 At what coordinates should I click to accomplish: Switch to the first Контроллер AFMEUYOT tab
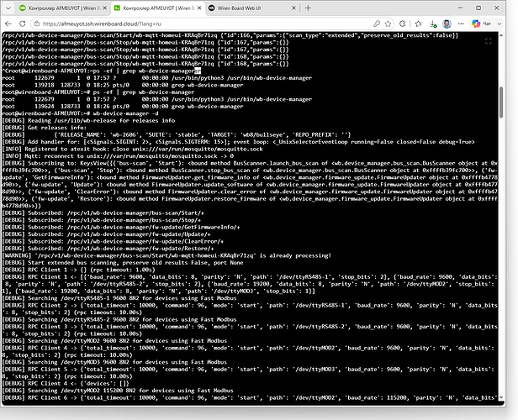click(63, 8)
